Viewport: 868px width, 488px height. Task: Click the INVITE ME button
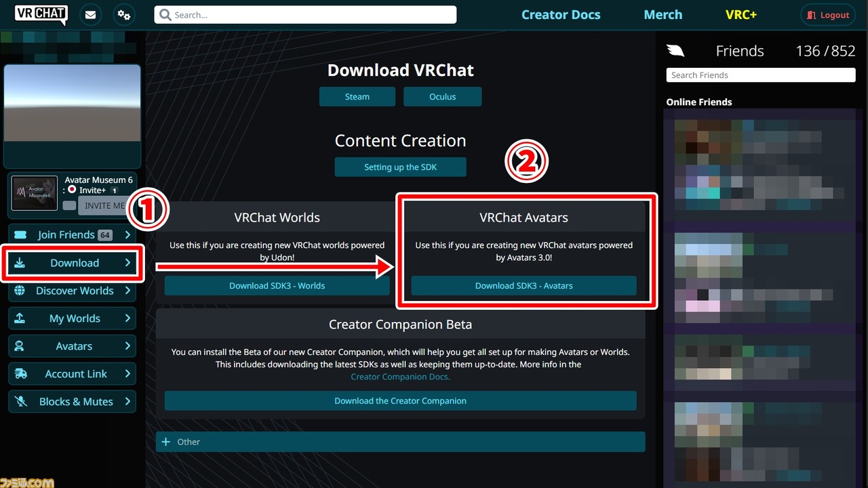tap(104, 205)
